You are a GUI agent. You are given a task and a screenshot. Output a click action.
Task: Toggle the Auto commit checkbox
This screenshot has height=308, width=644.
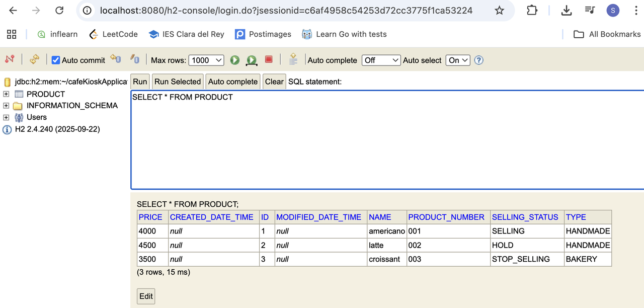pos(56,60)
